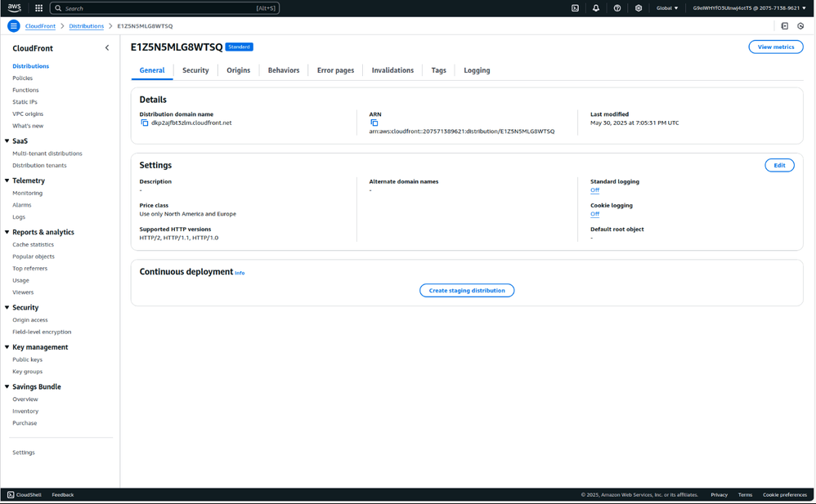Open Popular objects report

click(34, 256)
